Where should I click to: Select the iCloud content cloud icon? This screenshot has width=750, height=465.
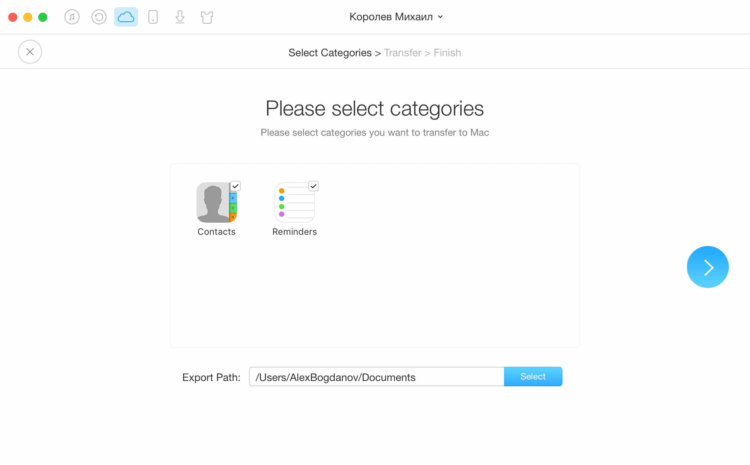tap(126, 17)
